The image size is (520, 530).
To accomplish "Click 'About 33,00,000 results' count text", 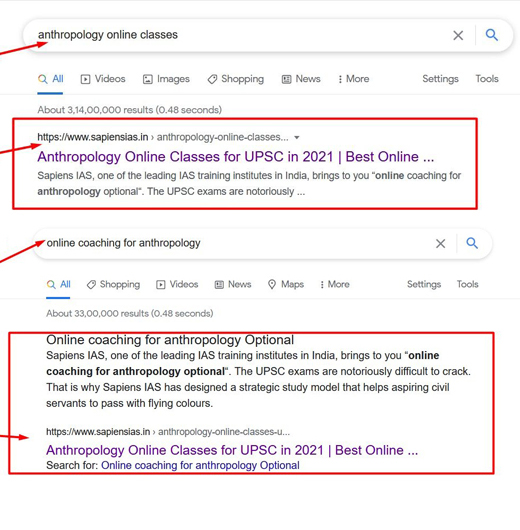I will (129, 313).
